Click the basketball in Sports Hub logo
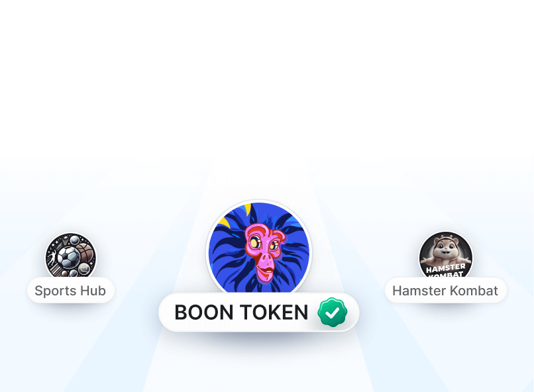Image resolution: width=534 pixels, height=392 pixels. pyautogui.click(x=87, y=252)
